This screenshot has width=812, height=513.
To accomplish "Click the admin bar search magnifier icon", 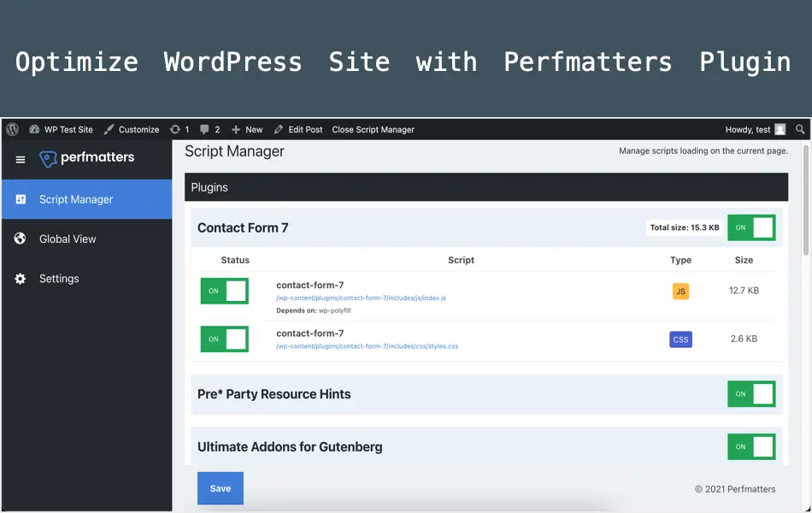I will click(x=800, y=130).
